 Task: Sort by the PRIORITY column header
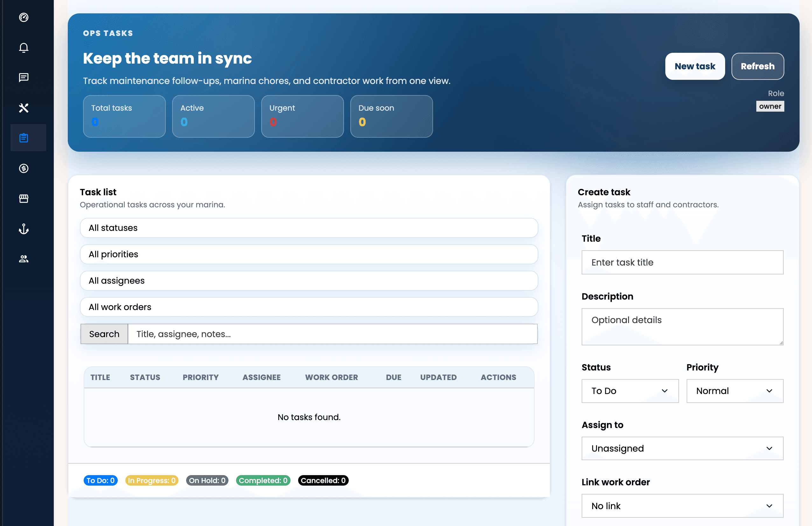coord(200,377)
